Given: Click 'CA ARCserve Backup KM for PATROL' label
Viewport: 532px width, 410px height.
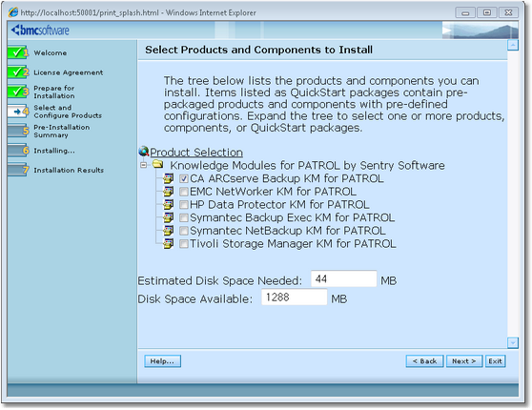Looking at the screenshot, I should pos(287,178).
